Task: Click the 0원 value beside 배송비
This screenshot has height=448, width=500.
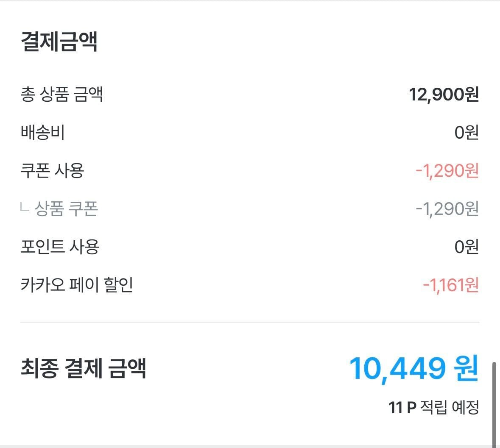Action: (x=466, y=133)
